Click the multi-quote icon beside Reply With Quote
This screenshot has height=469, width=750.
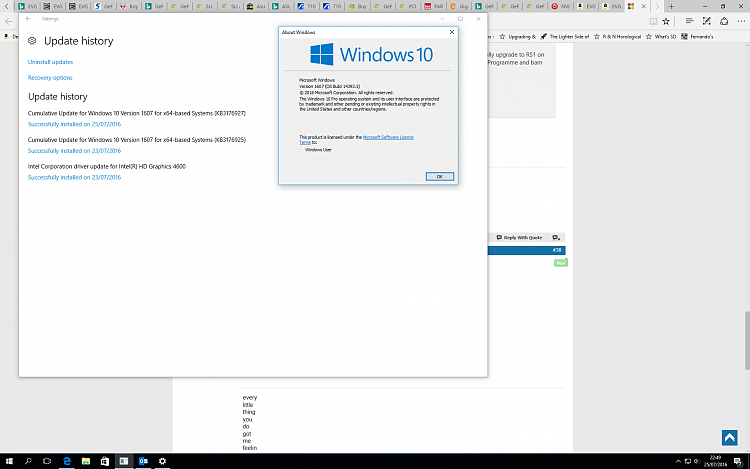pyautogui.click(x=556, y=238)
